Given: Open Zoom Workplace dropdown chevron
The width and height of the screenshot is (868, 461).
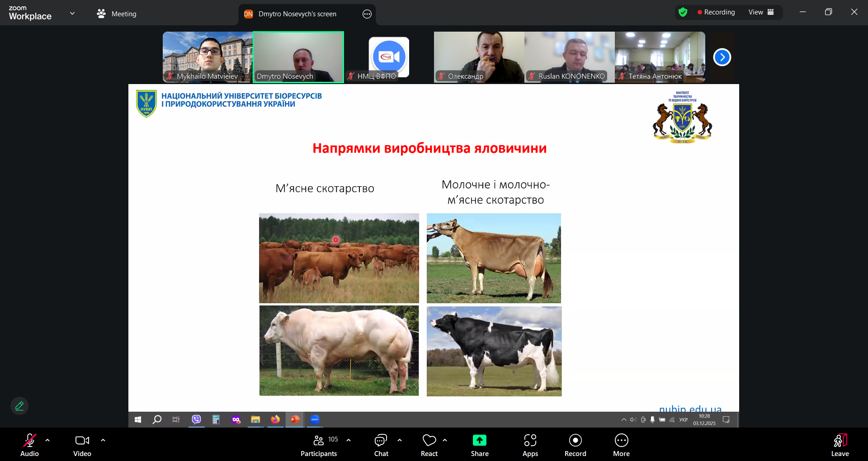Looking at the screenshot, I should [x=72, y=13].
